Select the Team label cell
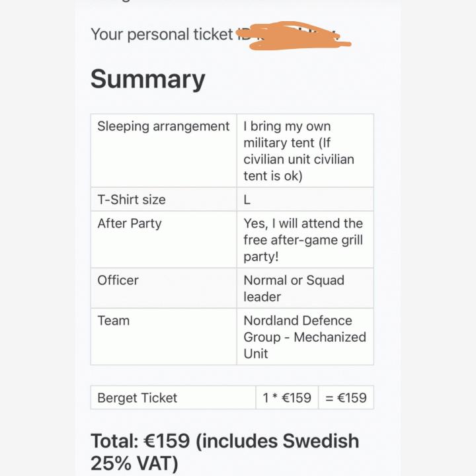Screen dimensions: 476x476 [x=114, y=321]
